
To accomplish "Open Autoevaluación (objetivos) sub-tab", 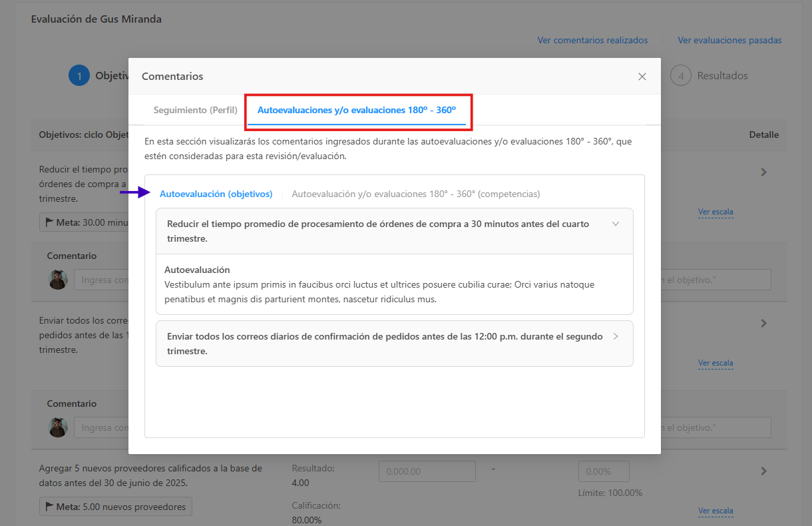I will [216, 194].
